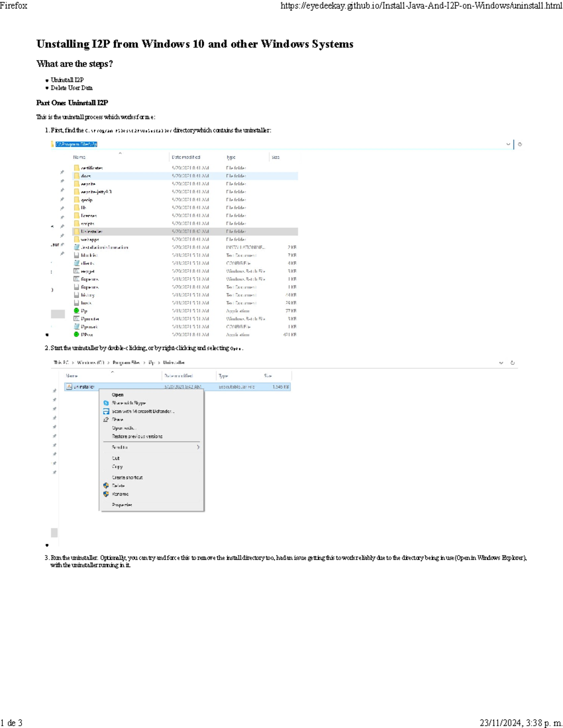
Task: Click the scripts folder icon
Action: coord(76,224)
